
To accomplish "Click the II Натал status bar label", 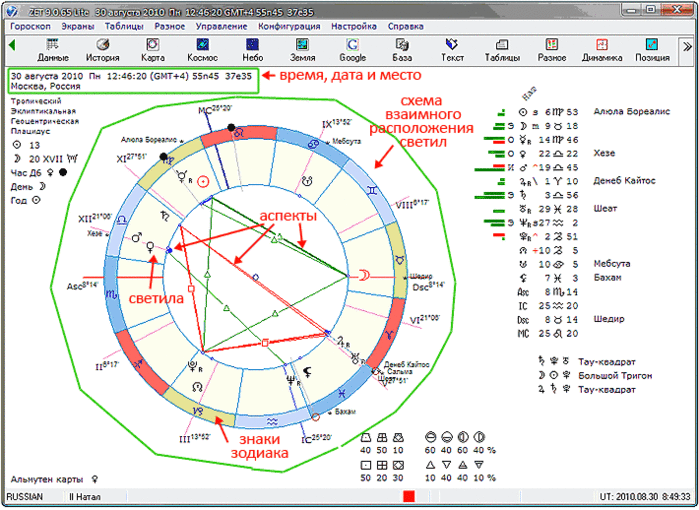I will tap(85, 497).
